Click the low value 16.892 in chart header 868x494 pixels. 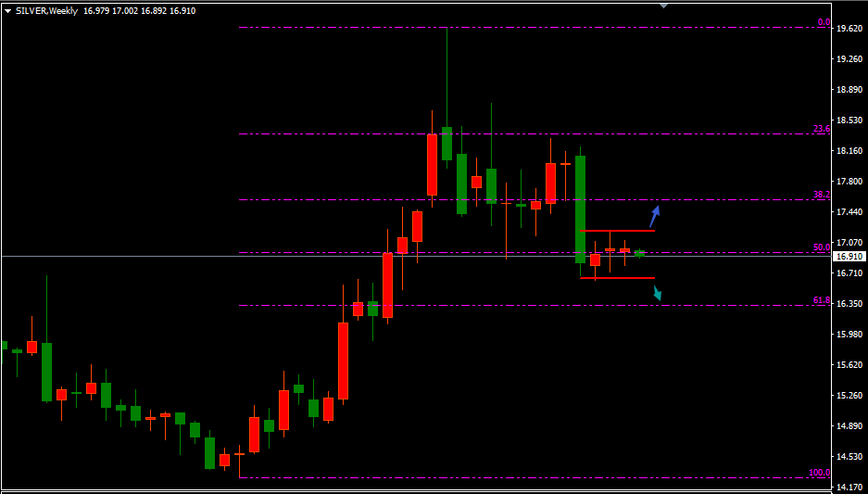[x=154, y=11]
